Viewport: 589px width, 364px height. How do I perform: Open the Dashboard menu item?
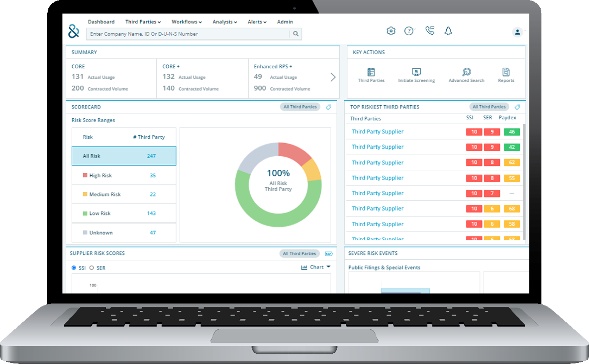point(101,22)
